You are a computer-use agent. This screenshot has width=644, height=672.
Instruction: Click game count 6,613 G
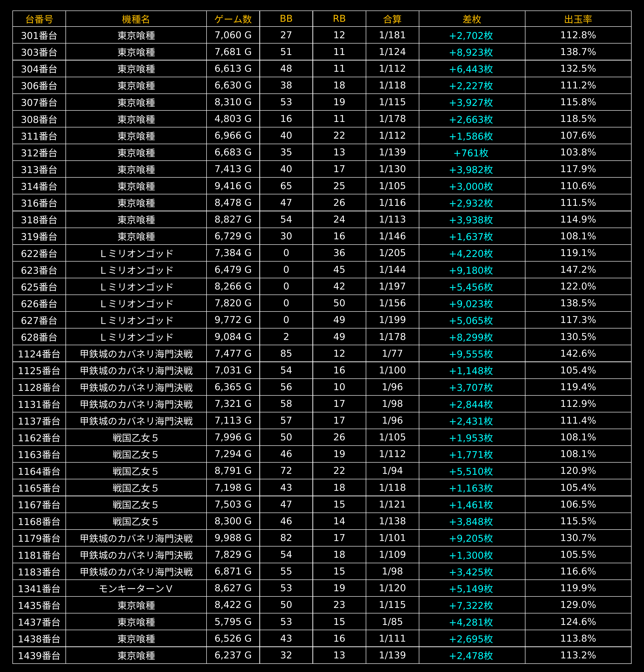pos(233,69)
